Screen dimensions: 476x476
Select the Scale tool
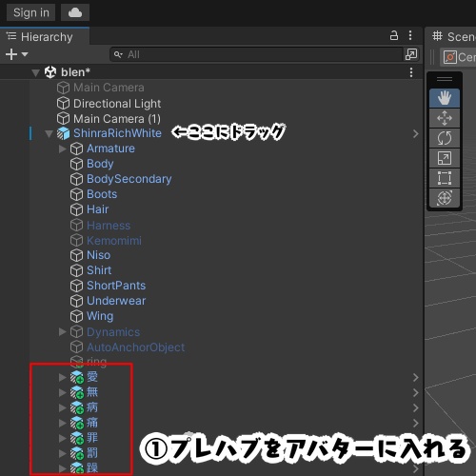[x=445, y=158]
